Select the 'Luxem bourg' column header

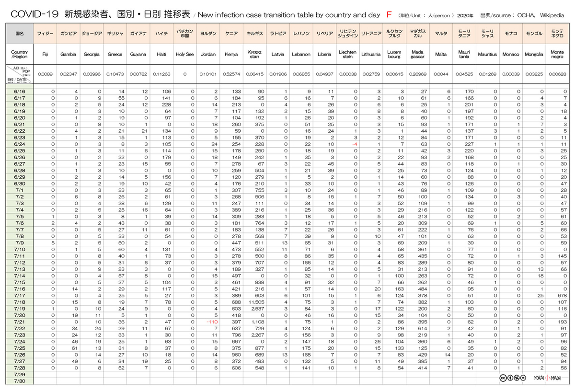394,54
